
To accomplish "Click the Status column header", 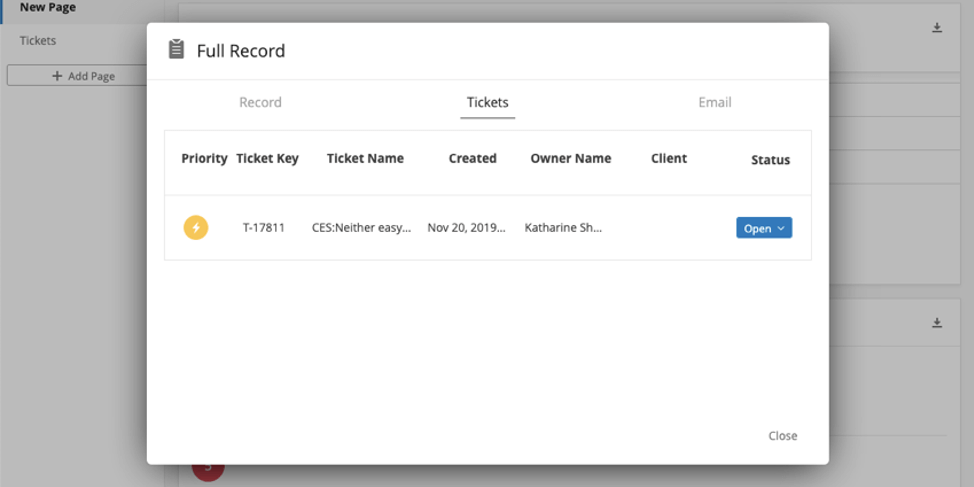I will tap(770, 160).
